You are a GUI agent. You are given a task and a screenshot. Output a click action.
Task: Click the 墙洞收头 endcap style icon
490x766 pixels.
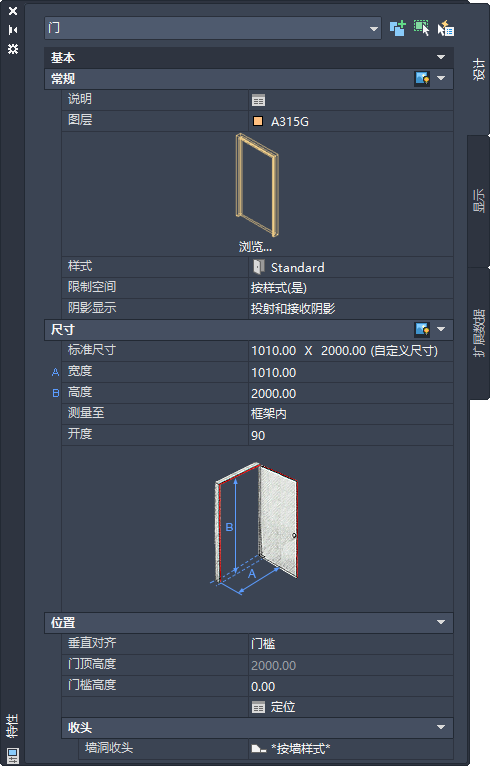(x=258, y=748)
